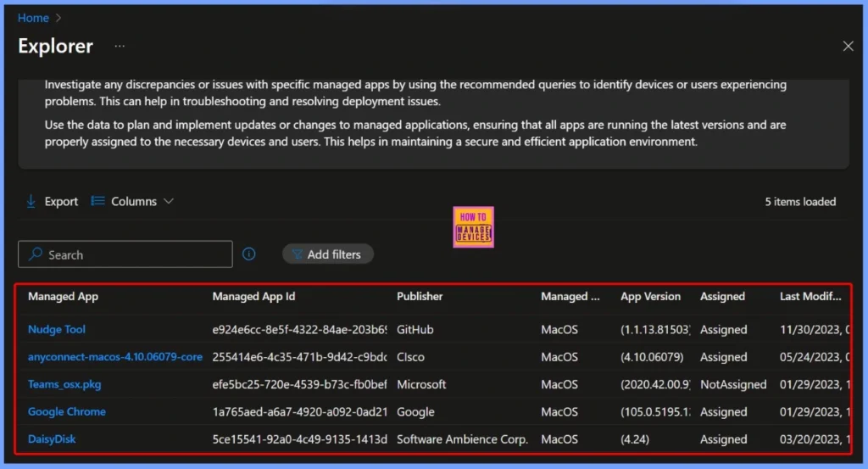Image resolution: width=868 pixels, height=469 pixels.
Task: Expand the Columns dropdown chevron
Action: (x=169, y=201)
